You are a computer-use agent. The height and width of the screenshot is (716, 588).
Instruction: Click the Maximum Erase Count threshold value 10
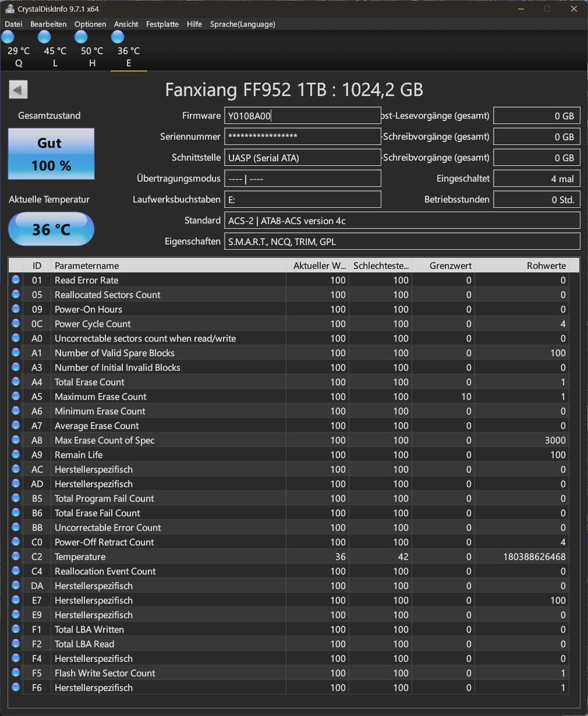pos(466,396)
